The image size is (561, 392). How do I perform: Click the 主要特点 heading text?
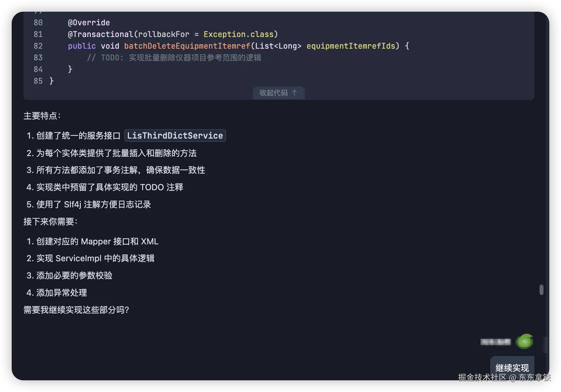[x=42, y=116]
